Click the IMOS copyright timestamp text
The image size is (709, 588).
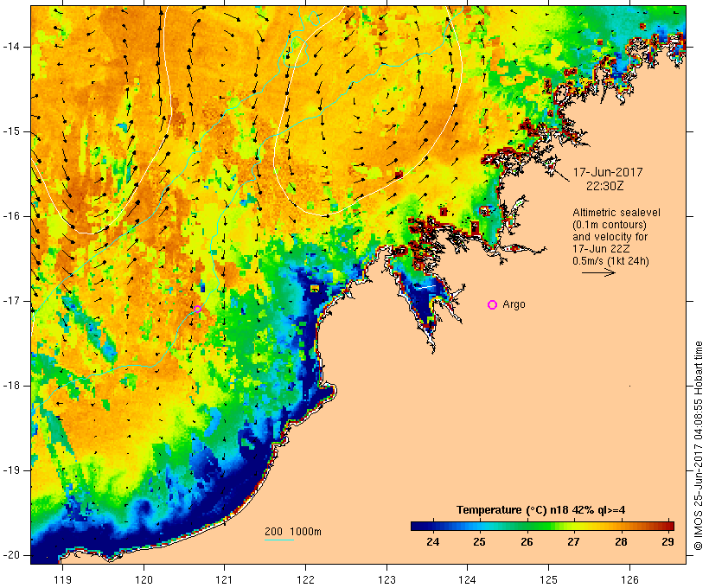click(x=698, y=445)
